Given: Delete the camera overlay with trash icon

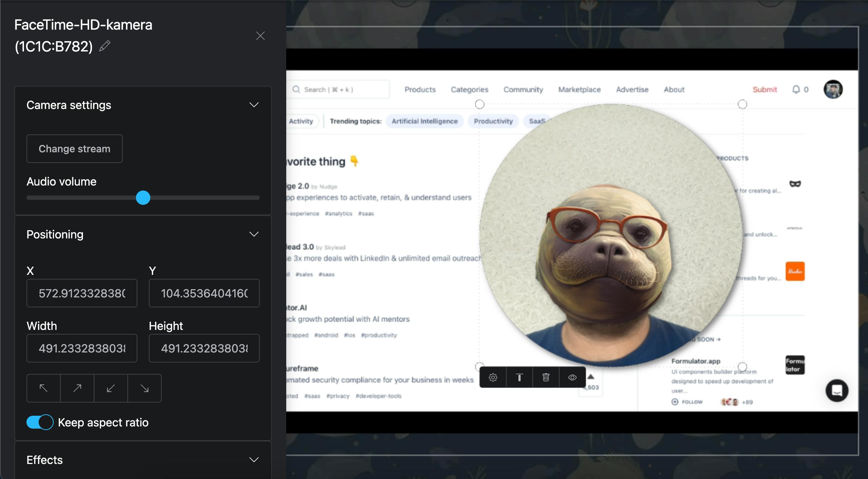Looking at the screenshot, I should (546, 377).
